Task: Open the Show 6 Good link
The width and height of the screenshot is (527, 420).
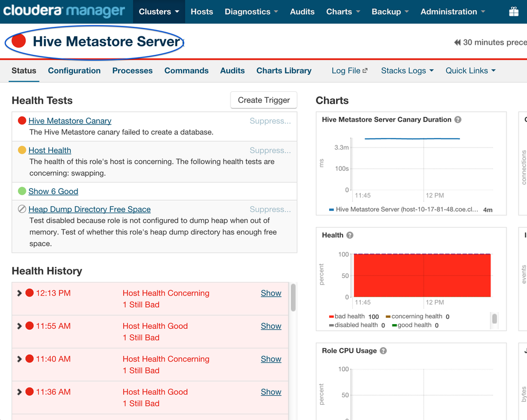Action: point(53,191)
